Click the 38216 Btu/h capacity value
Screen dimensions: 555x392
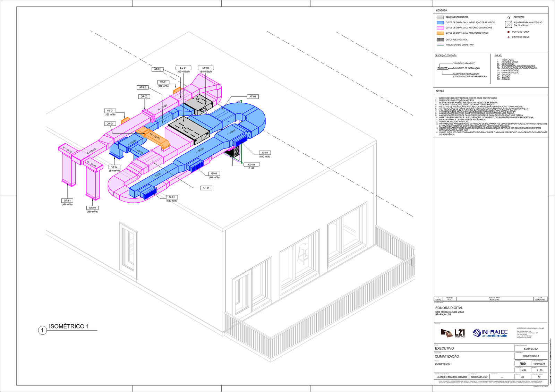(183, 72)
